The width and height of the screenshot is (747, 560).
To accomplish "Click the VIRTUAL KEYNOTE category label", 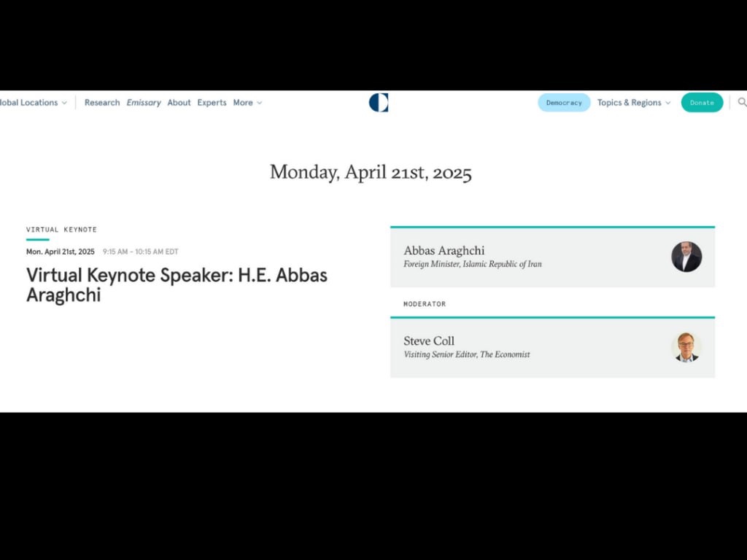I will click(x=61, y=230).
